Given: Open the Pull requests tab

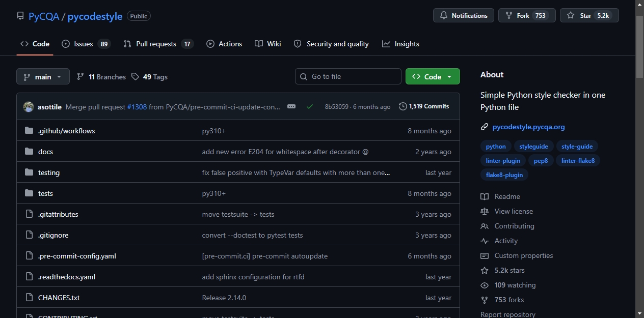Looking at the screenshot, I should [158, 44].
